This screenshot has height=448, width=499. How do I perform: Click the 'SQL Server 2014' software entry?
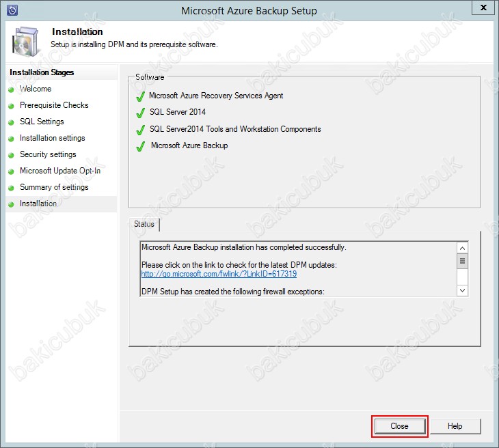click(x=177, y=112)
